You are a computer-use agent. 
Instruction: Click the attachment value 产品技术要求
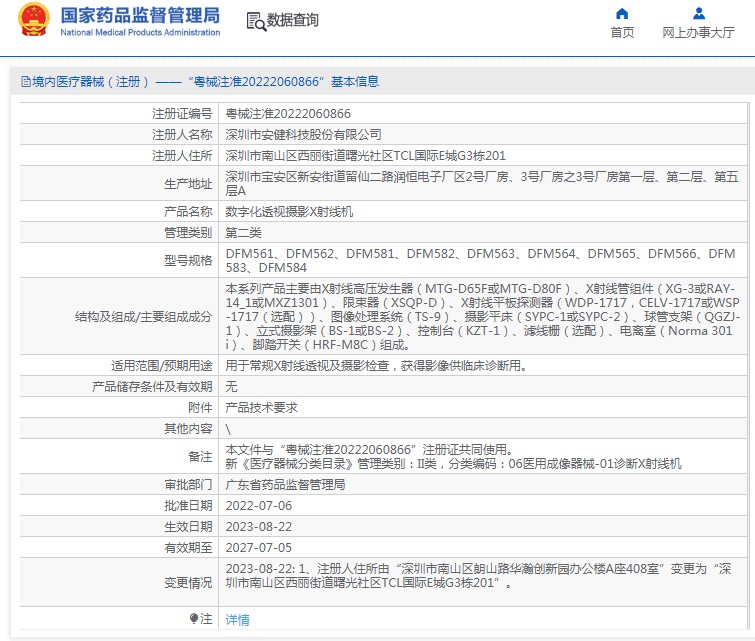tap(261, 408)
